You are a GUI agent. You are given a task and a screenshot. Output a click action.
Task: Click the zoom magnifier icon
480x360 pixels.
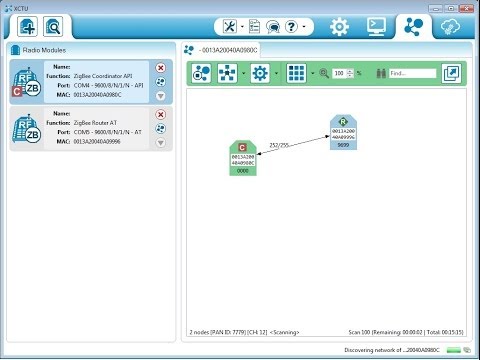tap(324, 73)
